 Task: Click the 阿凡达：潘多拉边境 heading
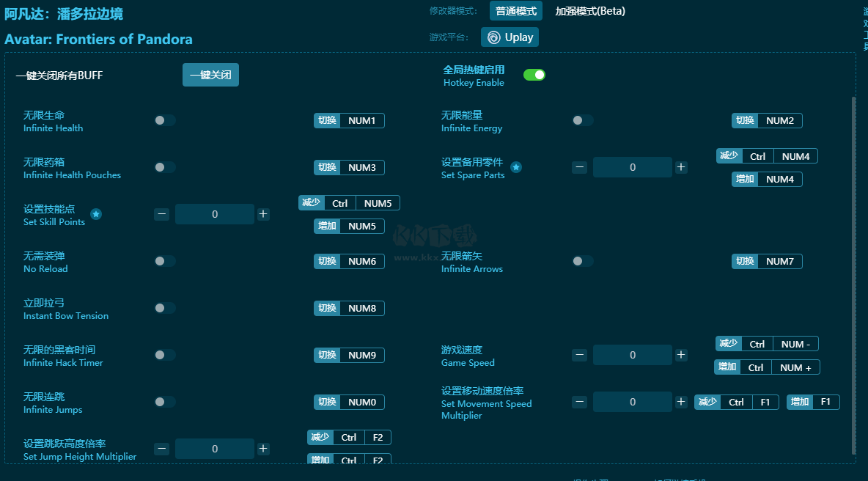pos(64,14)
